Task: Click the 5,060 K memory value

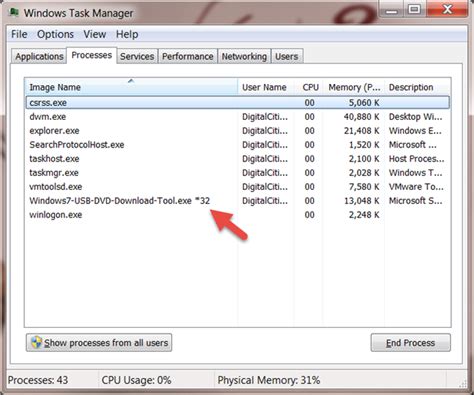Action: [364, 103]
